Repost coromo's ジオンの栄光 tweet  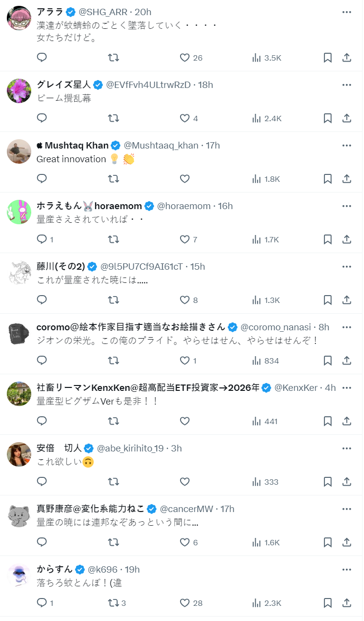click(x=113, y=361)
